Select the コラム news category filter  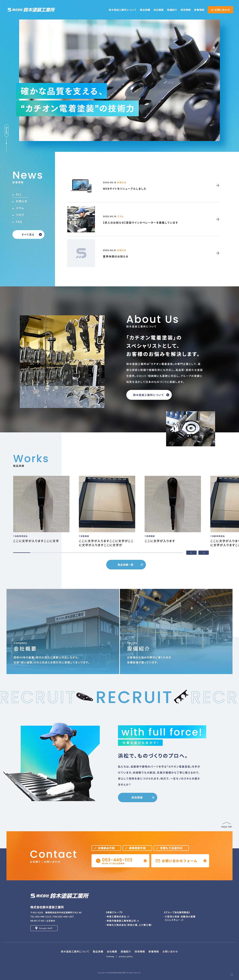(x=19, y=208)
